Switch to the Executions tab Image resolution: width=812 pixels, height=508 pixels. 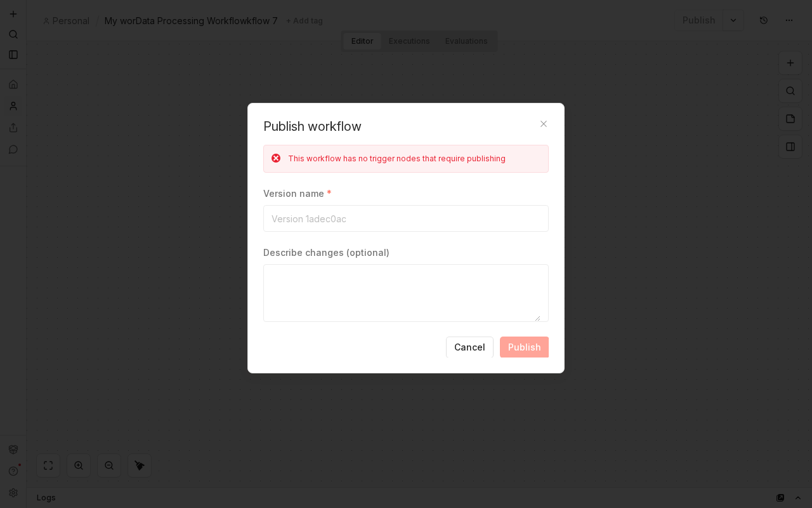tap(409, 41)
